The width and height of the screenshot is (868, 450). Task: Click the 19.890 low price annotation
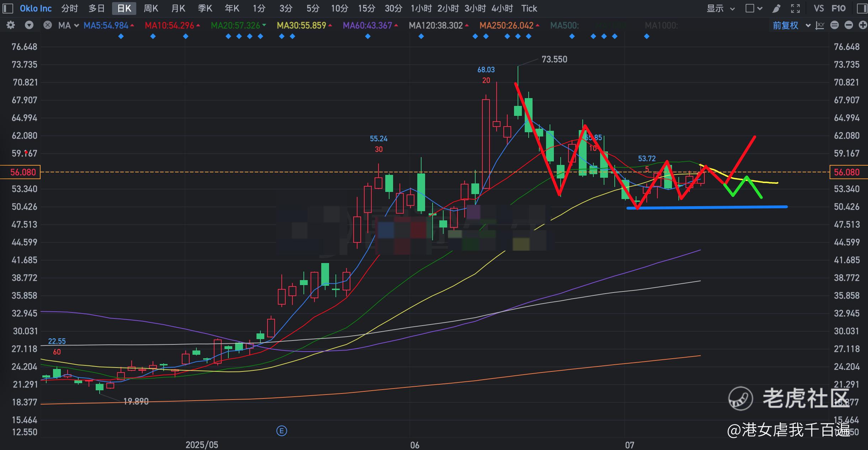(136, 401)
